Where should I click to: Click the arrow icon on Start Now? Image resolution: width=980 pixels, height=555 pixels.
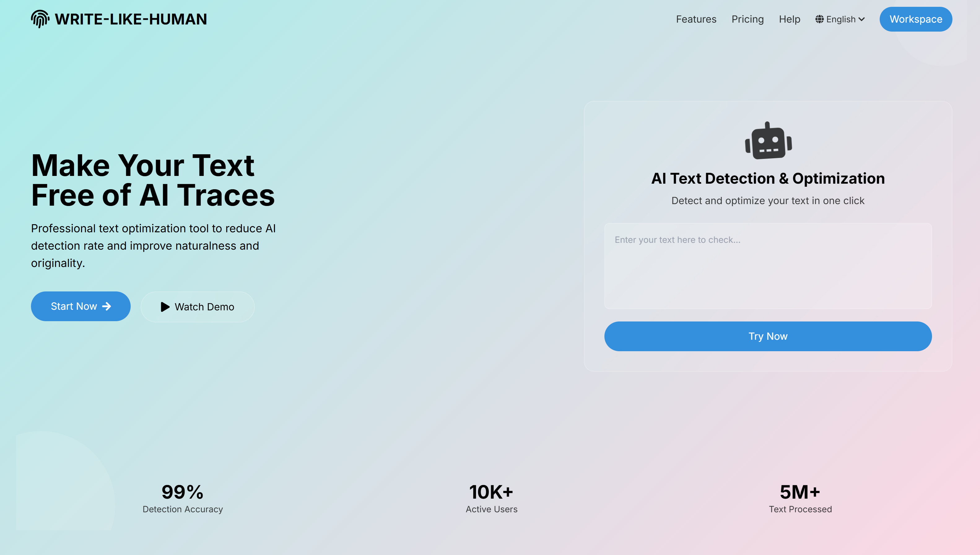point(107,306)
